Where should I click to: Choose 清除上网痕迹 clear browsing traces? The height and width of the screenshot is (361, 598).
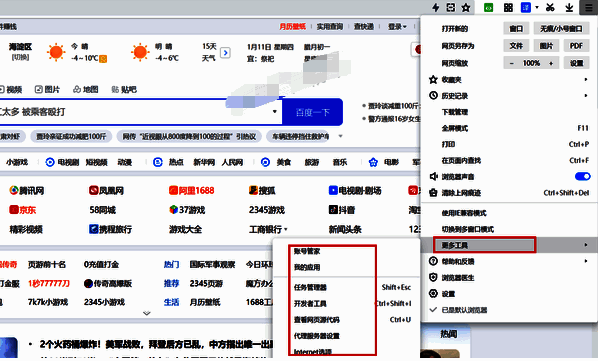[509, 193]
